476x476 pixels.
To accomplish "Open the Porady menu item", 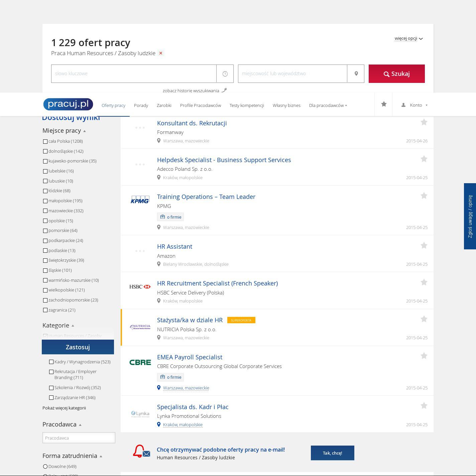I will pyautogui.click(x=141, y=105).
